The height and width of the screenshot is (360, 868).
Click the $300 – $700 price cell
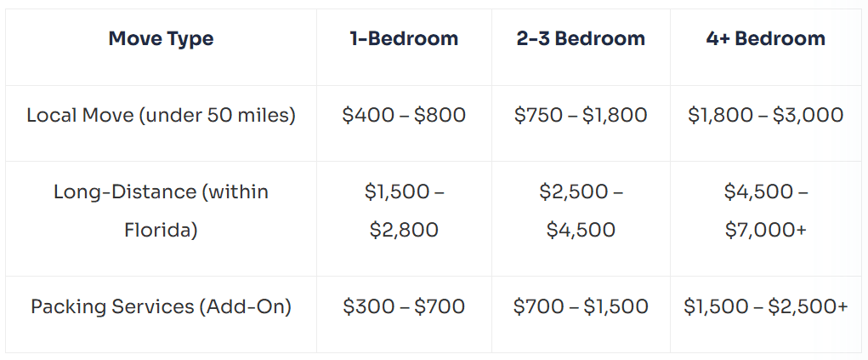point(404,306)
